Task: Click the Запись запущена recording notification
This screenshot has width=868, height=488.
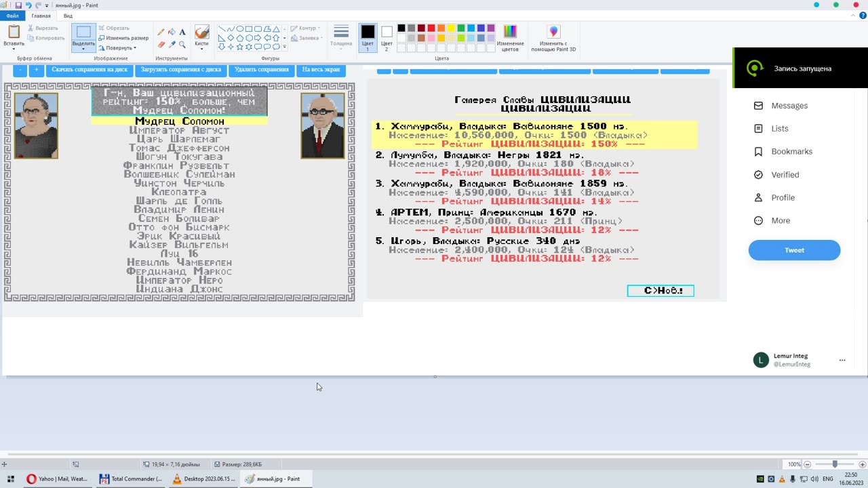Action: pyautogui.click(x=800, y=68)
